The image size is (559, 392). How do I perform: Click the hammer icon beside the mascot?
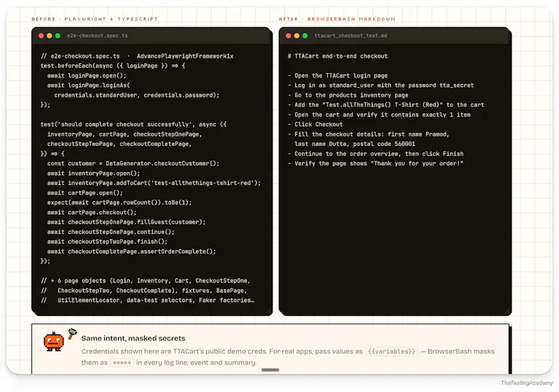[x=73, y=333]
